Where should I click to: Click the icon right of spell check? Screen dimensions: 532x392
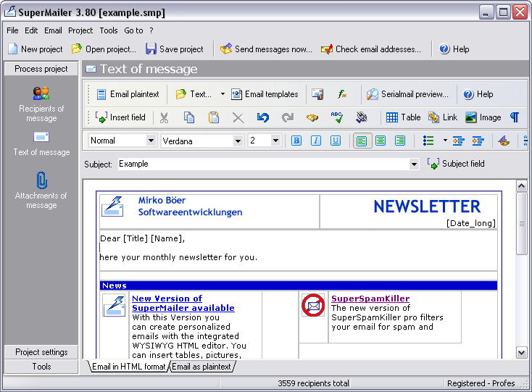(362, 117)
